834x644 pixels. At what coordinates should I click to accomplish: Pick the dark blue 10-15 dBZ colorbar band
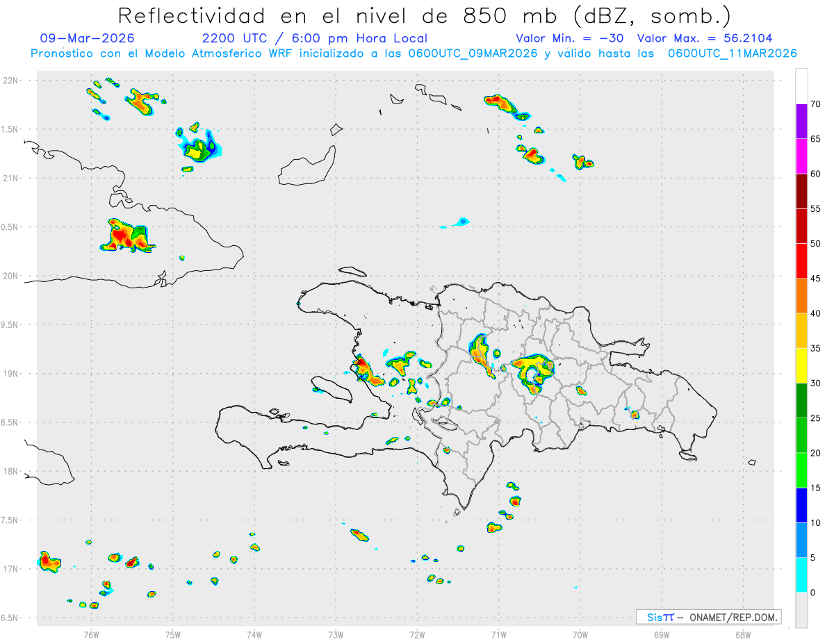pos(801,505)
